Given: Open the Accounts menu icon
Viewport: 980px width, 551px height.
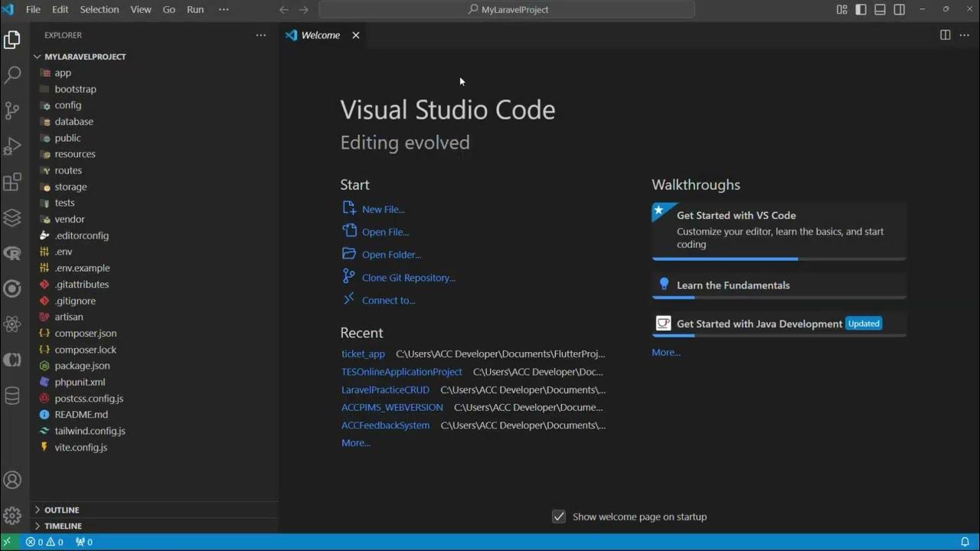Looking at the screenshot, I should click(x=12, y=480).
